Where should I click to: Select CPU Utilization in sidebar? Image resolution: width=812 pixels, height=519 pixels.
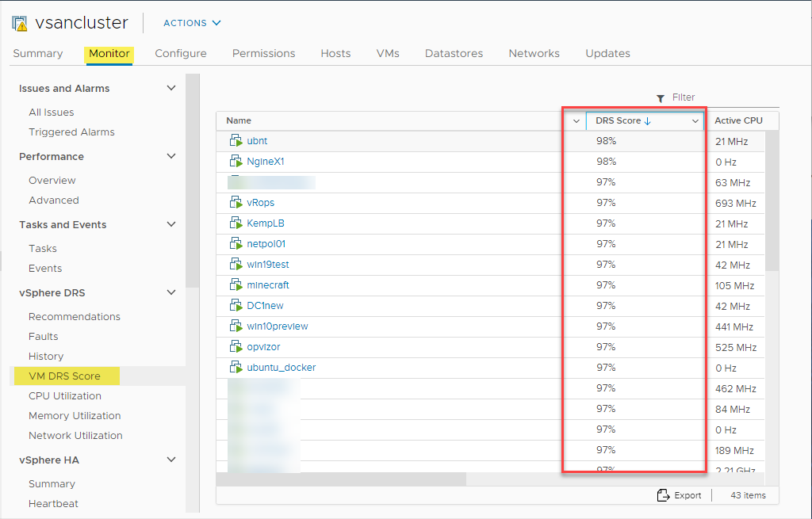point(65,396)
